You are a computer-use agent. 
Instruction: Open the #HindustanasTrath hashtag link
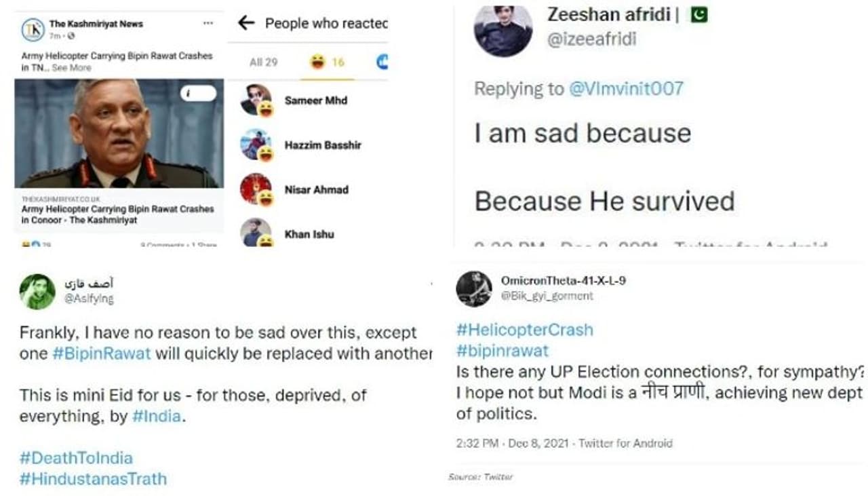coord(93,479)
